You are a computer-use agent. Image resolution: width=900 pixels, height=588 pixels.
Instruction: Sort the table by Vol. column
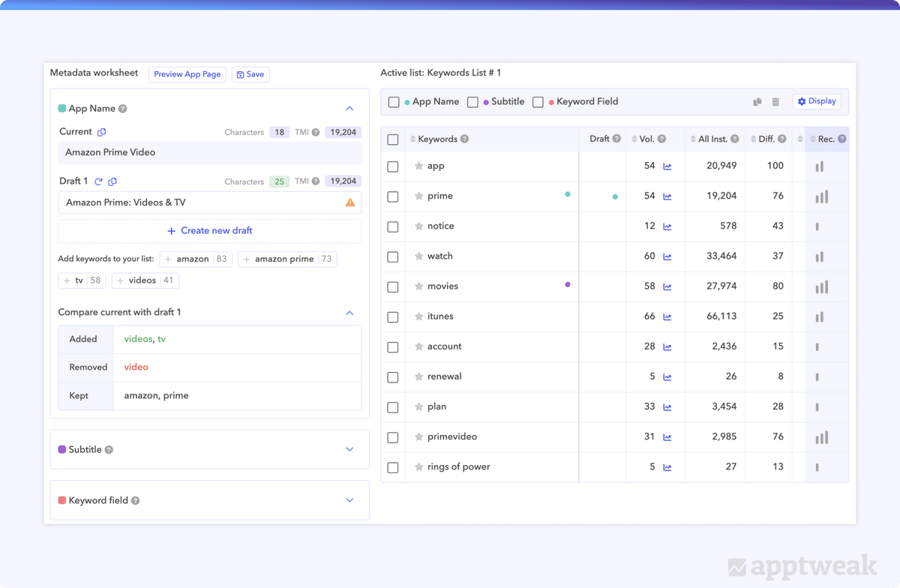[x=634, y=139]
